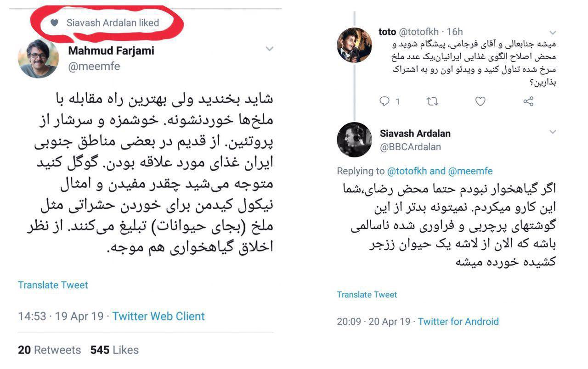Tap the share icon on toto's tweet
The height and width of the screenshot is (369, 588).
528,101
